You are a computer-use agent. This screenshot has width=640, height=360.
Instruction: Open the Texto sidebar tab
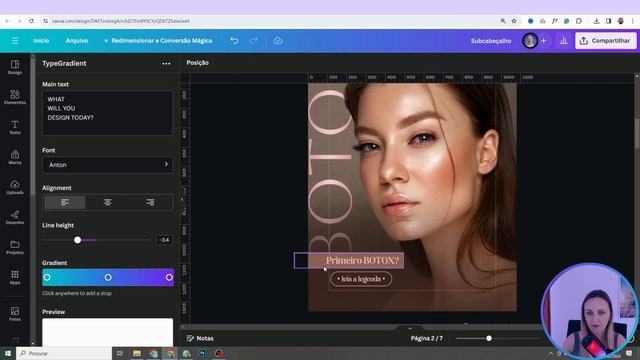click(15, 127)
